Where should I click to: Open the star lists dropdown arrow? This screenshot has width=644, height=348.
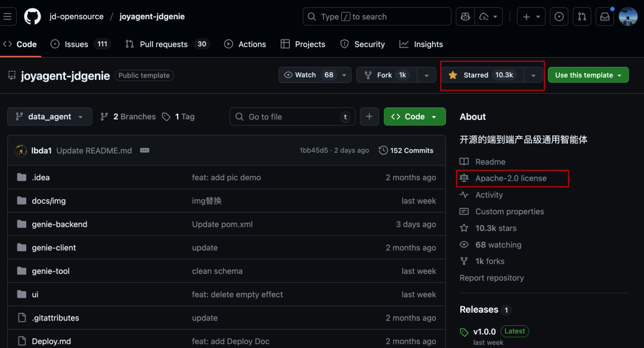[533, 75]
